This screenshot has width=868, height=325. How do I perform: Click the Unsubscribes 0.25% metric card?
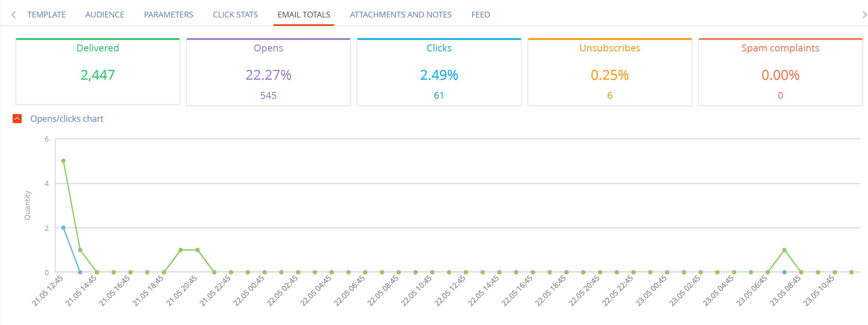pyautogui.click(x=610, y=72)
